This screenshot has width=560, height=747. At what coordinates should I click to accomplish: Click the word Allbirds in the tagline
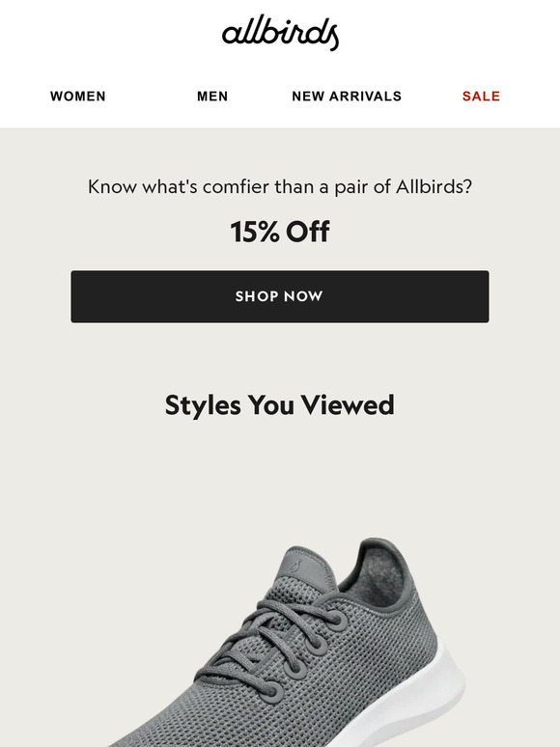click(x=434, y=186)
